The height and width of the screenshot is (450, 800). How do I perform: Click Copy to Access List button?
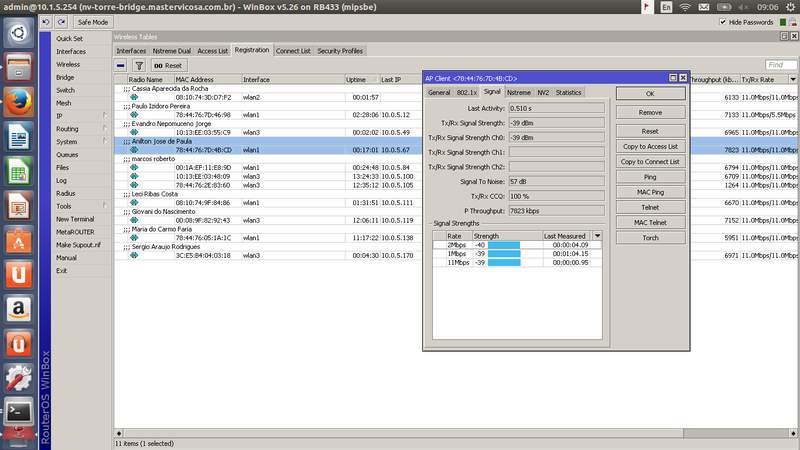click(651, 146)
